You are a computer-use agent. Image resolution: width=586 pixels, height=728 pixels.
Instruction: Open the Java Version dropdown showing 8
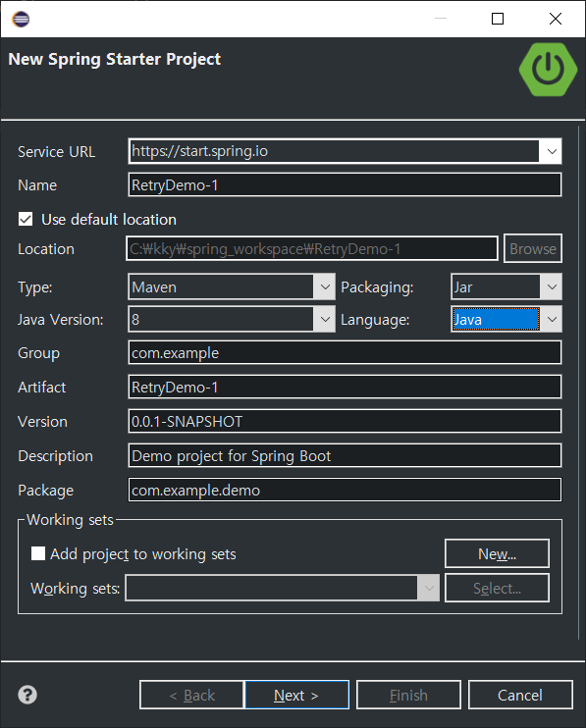(232, 320)
